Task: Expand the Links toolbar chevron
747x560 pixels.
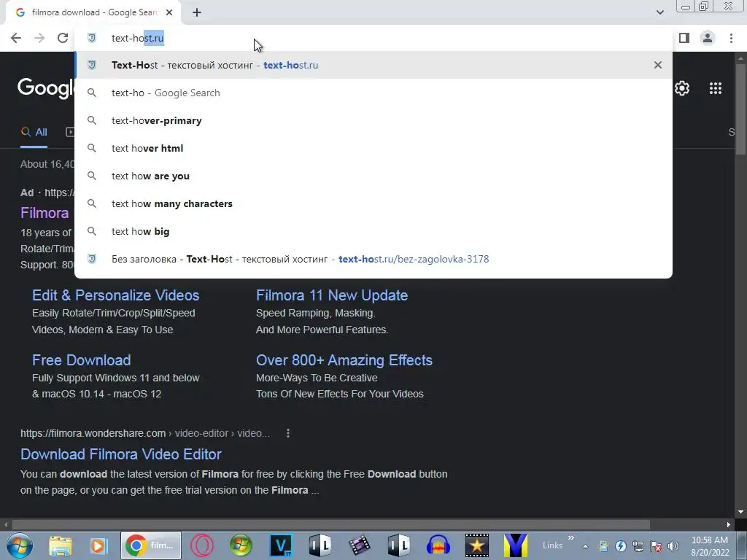Action: pyautogui.click(x=570, y=538)
